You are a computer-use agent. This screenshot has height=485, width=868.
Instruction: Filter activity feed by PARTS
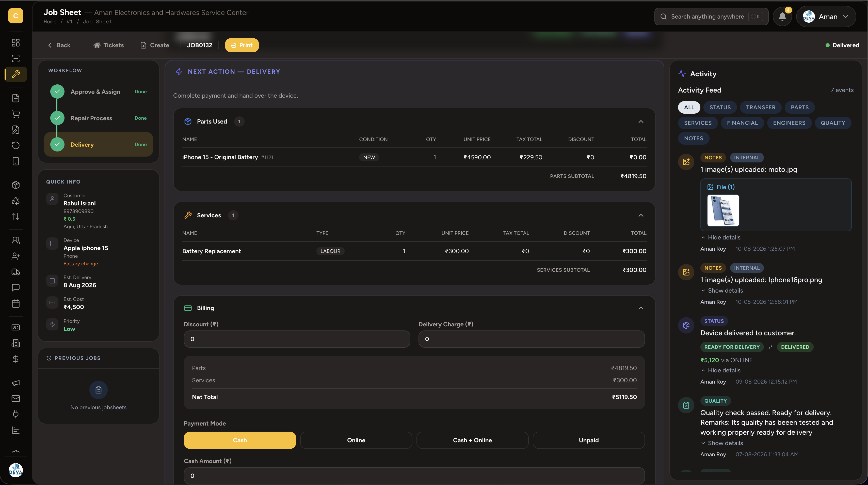coord(799,107)
